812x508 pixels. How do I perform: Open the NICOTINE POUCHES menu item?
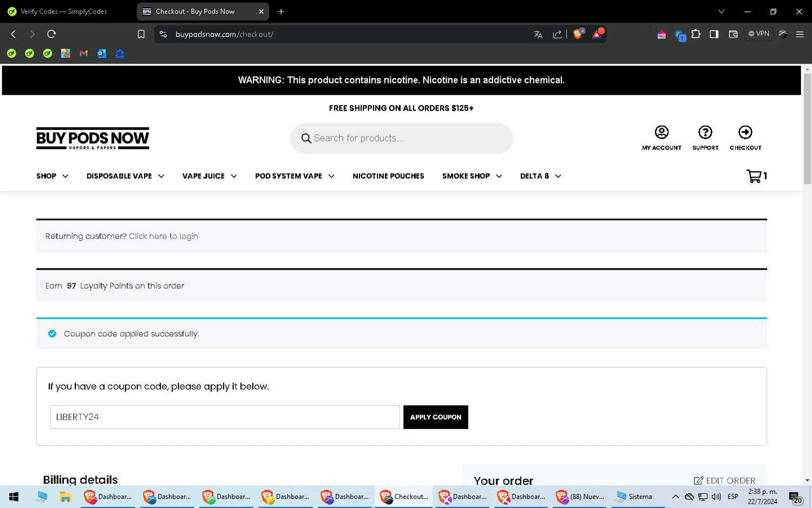coord(388,176)
